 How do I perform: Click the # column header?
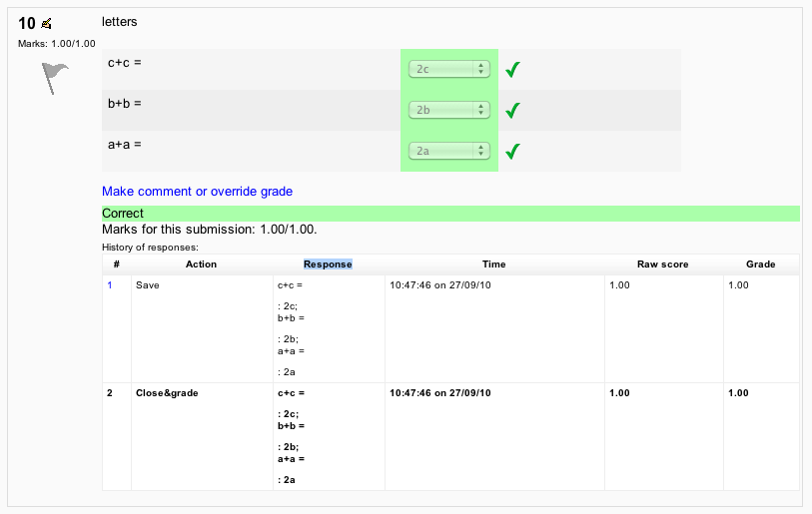pos(117,264)
